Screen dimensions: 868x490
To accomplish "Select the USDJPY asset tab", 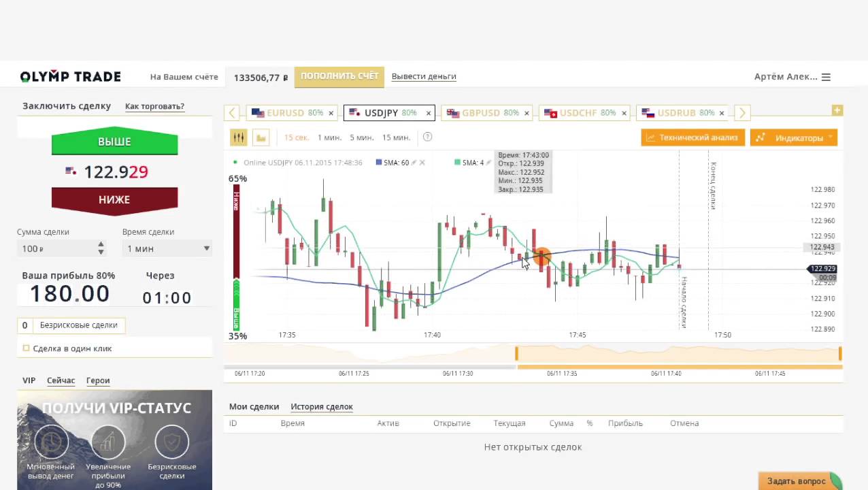I will tap(389, 113).
